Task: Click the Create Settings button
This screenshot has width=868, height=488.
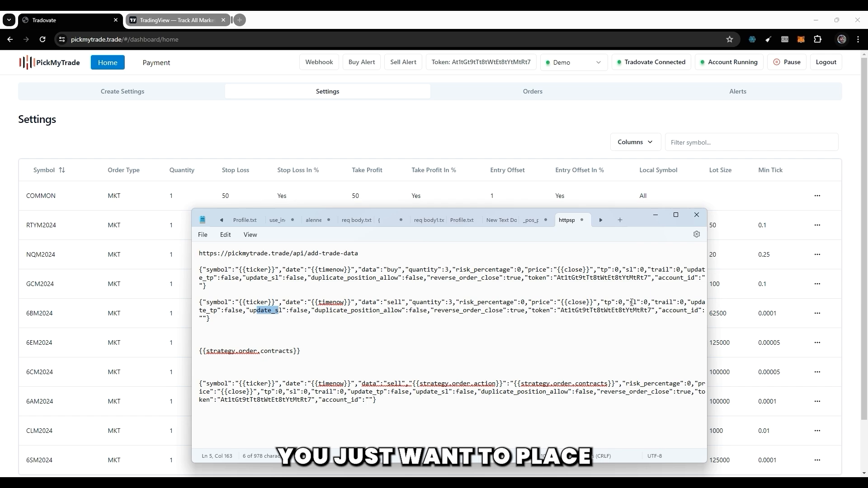Action: tap(123, 91)
